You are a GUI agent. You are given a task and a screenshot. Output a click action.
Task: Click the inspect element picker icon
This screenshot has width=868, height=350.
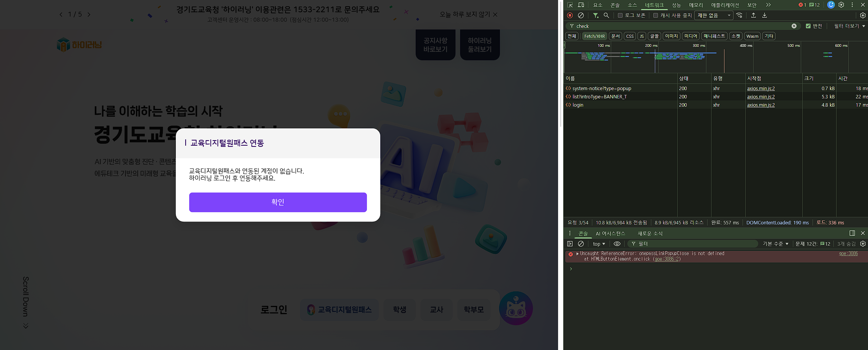[570, 5]
